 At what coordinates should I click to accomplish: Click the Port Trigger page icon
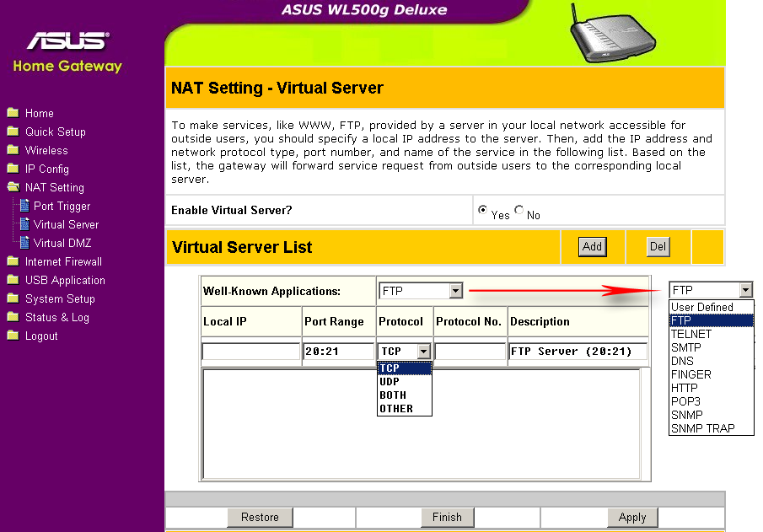point(24,206)
